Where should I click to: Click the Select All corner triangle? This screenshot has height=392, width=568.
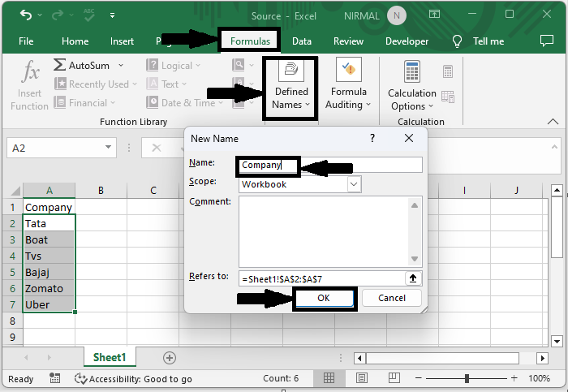[15, 191]
